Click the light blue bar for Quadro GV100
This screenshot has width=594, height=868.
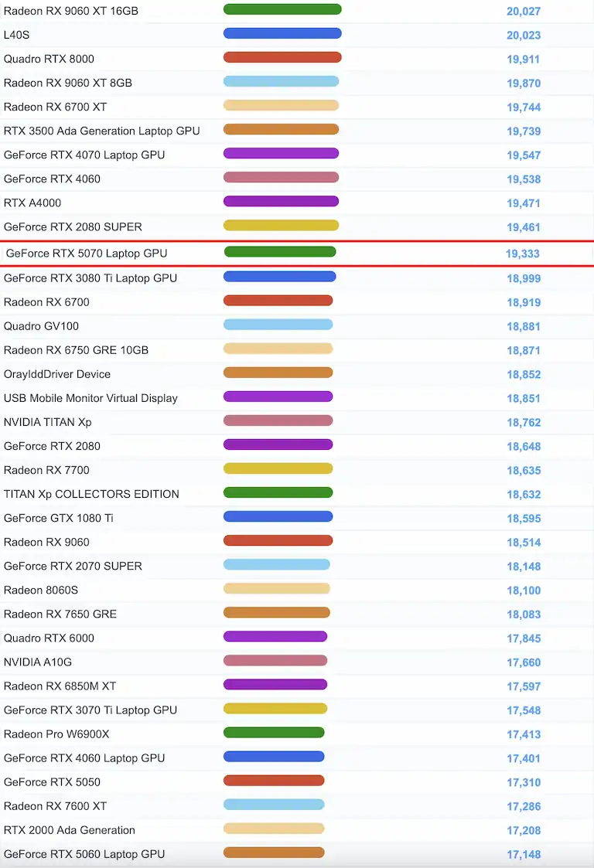point(278,325)
